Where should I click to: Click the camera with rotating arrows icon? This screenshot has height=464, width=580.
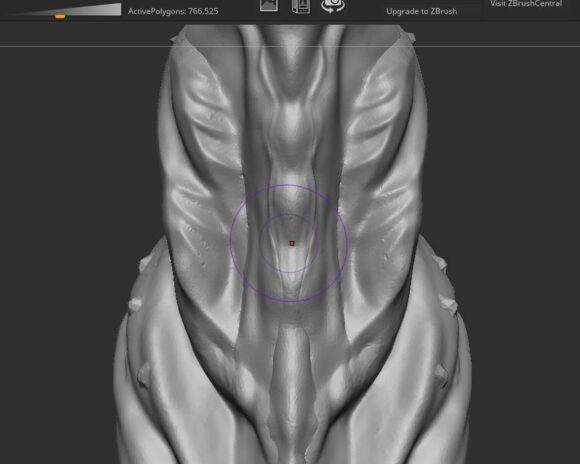pos(333,6)
